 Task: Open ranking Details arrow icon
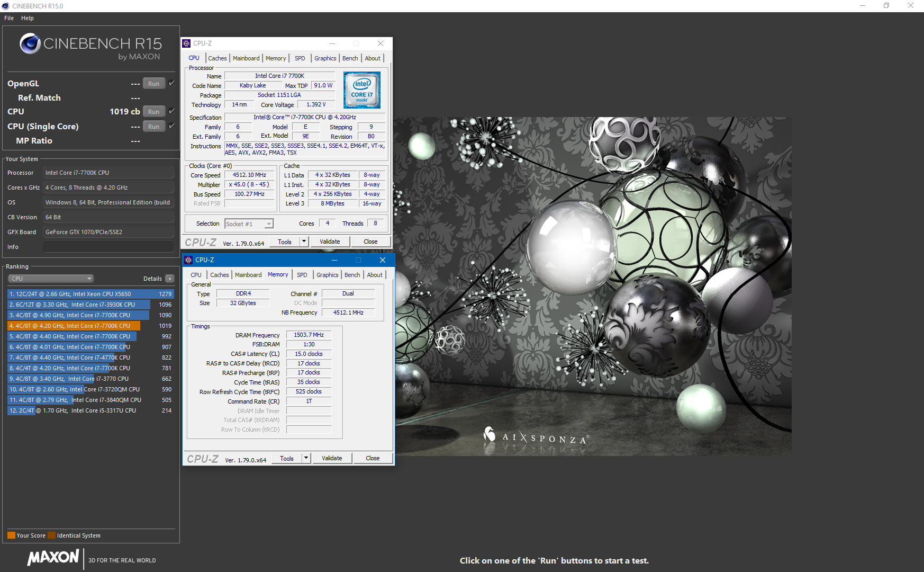(x=169, y=279)
